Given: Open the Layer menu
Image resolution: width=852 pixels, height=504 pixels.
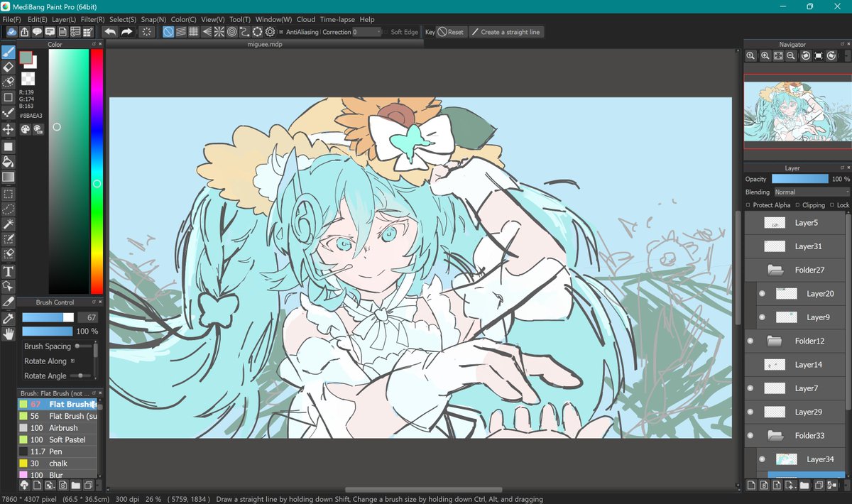Looking at the screenshot, I should tap(64, 19).
